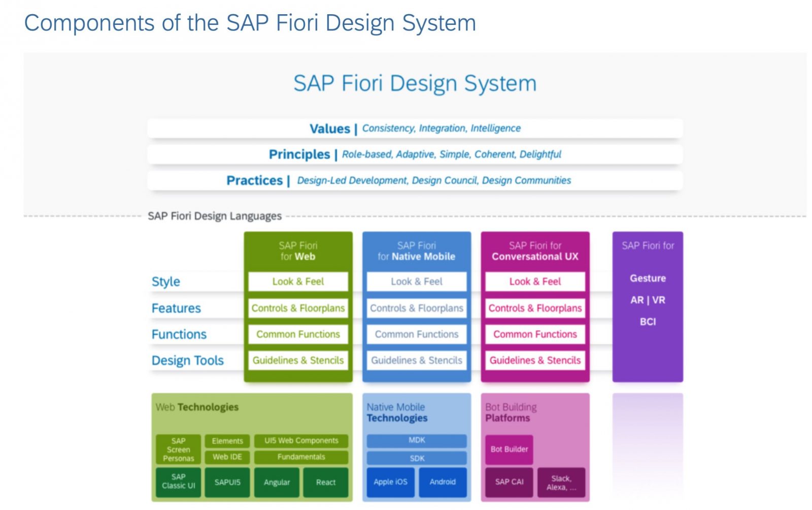Select the 'Elements' box under Web Technologies
Viewport: 812px width, 510px height.
(x=227, y=441)
